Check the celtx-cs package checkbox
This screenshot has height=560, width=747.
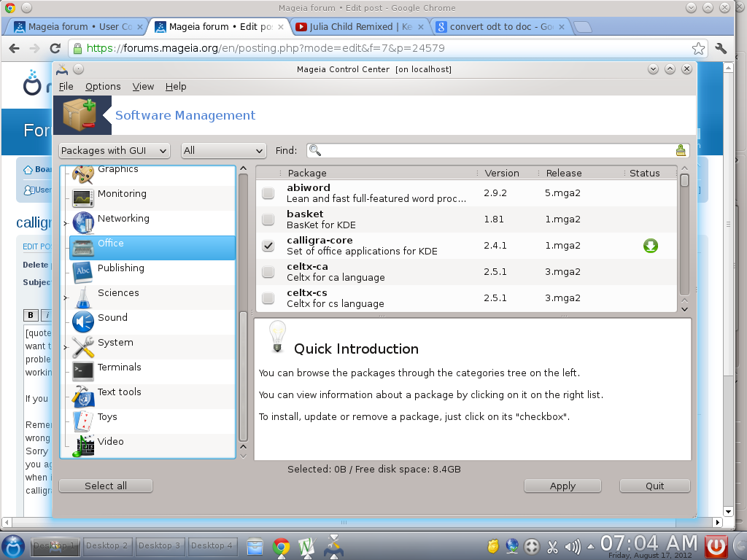[x=268, y=297]
